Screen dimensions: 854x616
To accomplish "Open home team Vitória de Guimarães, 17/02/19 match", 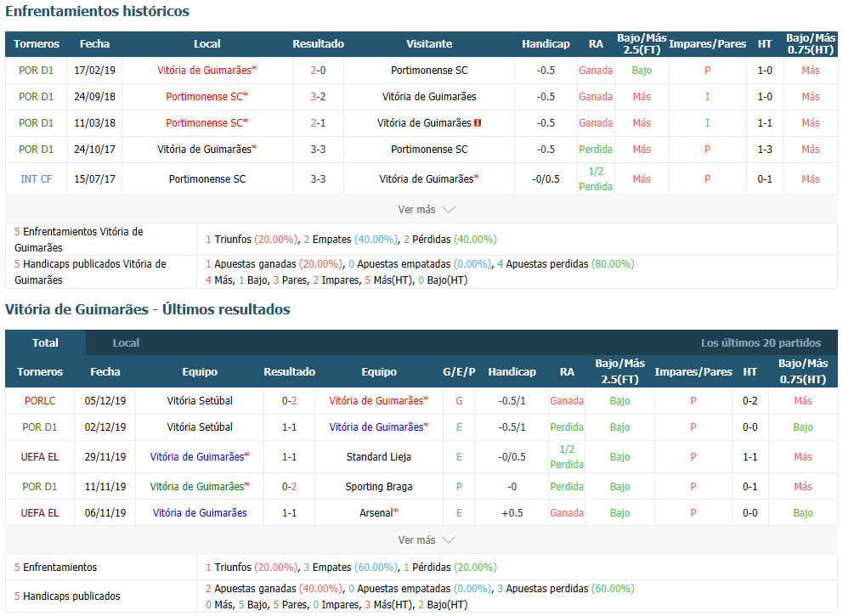I will [207, 71].
